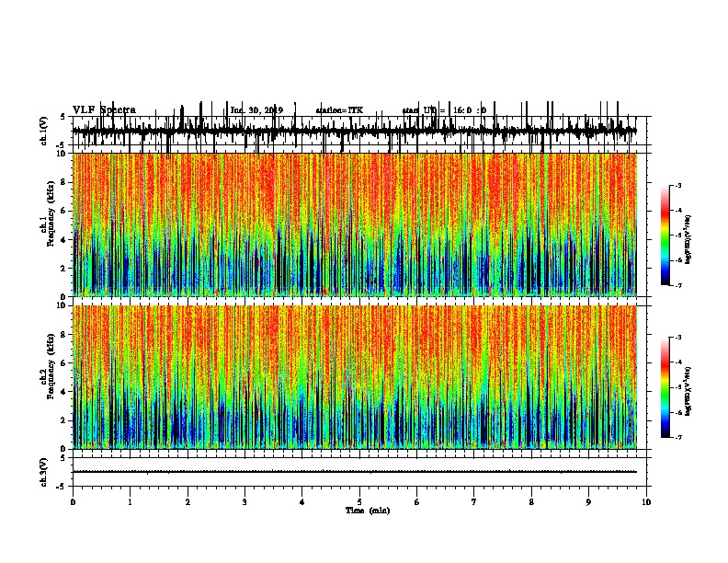Click the '-4' tick on ch.1 color bar

click(678, 211)
